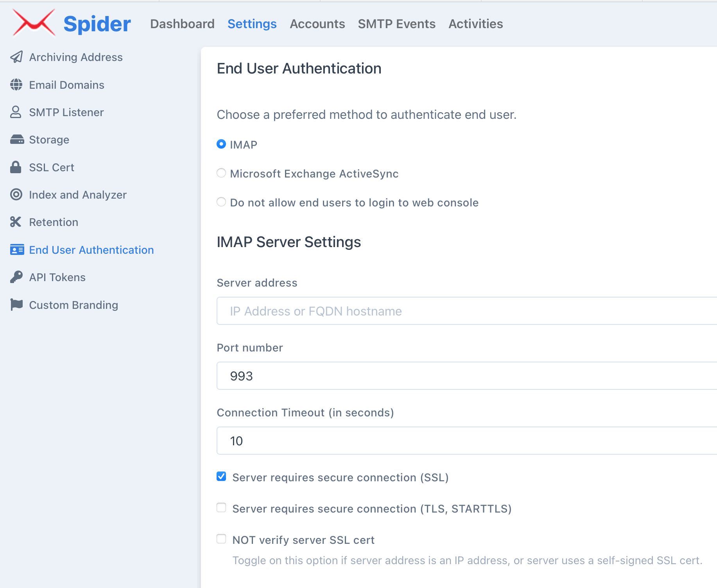Select Microsoft Exchange ActiveSync authentication
The width and height of the screenshot is (717, 588).
coord(221,173)
